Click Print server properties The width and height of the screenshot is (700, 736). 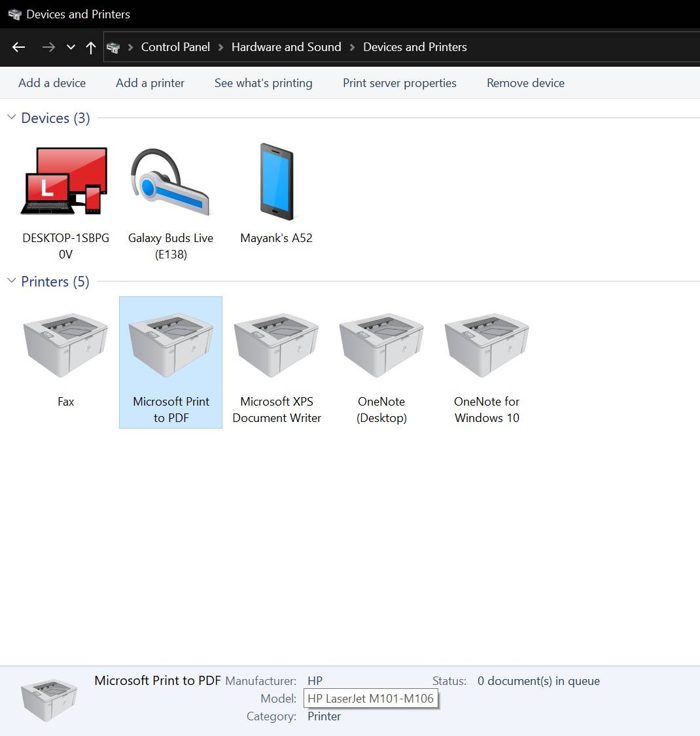399,83
